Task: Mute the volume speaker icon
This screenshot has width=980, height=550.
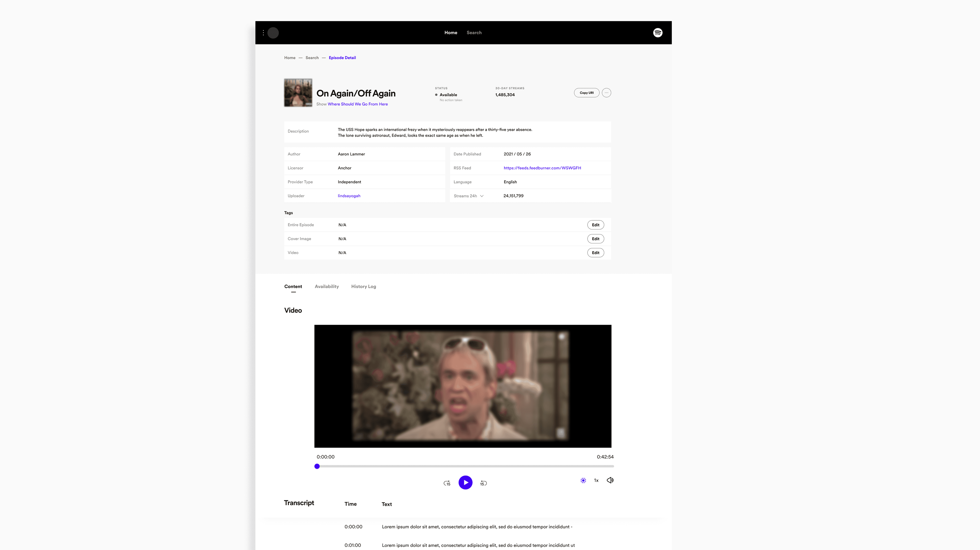Action: [x=610, y=480]
